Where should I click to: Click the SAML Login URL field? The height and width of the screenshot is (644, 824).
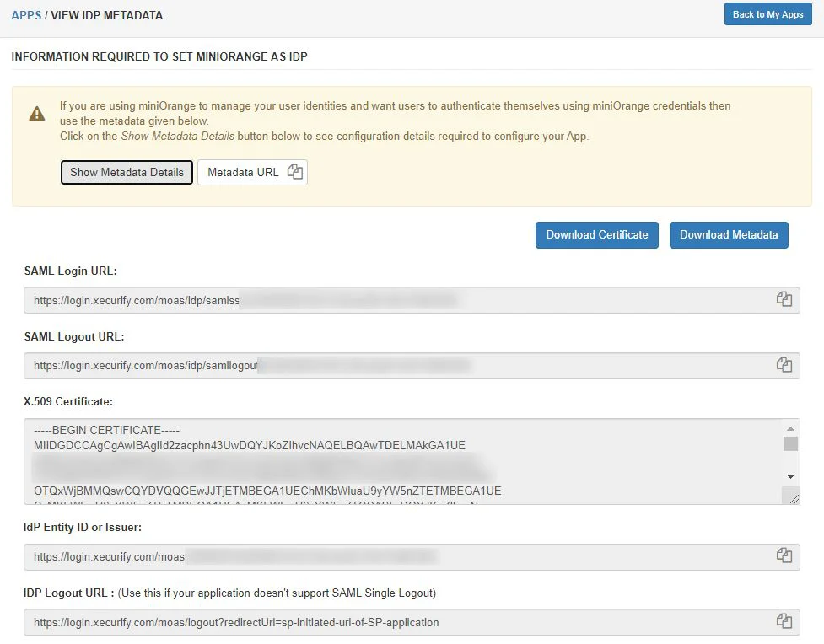click(412, 300)
